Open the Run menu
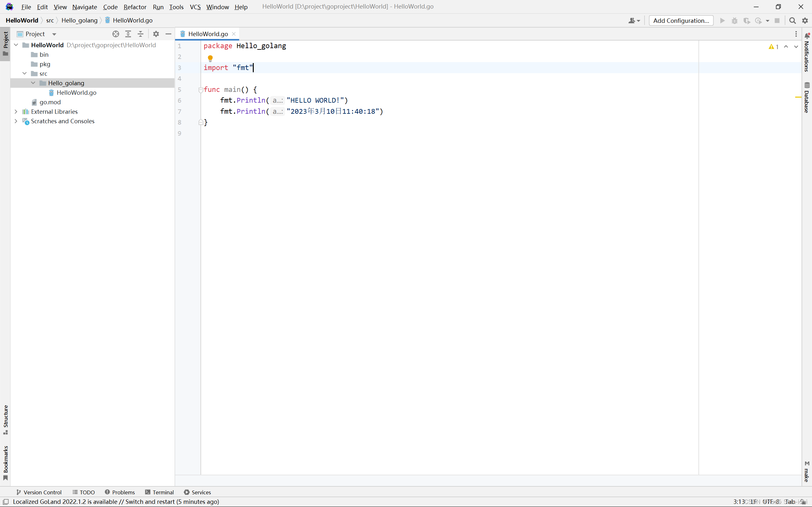Viewport: 812px width, 507px height. (158, 6)
